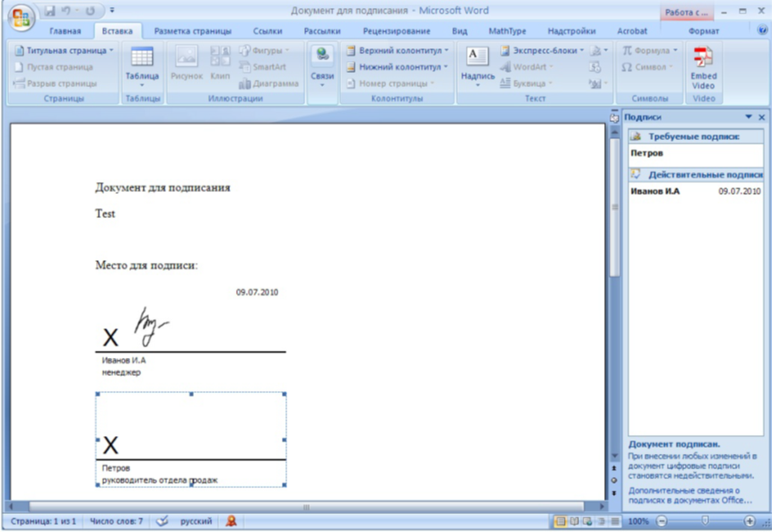Select Петров in required signatures
Screen dimensions: 772x532
tap(696, 153)
